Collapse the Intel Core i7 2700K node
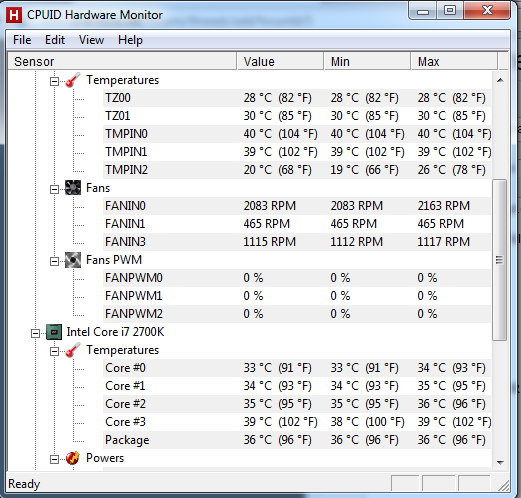This screenshot has width=521, height=498. point(35,333)
